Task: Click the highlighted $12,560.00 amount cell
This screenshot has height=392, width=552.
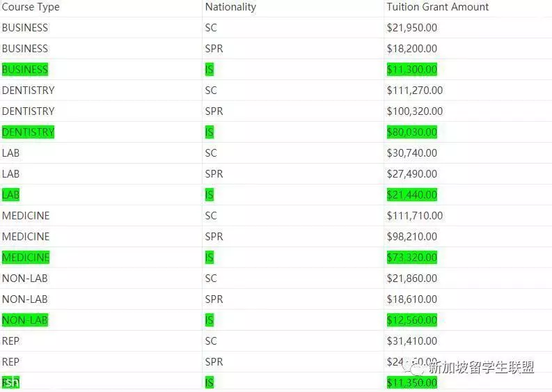Action: click(x=412, y=320)
